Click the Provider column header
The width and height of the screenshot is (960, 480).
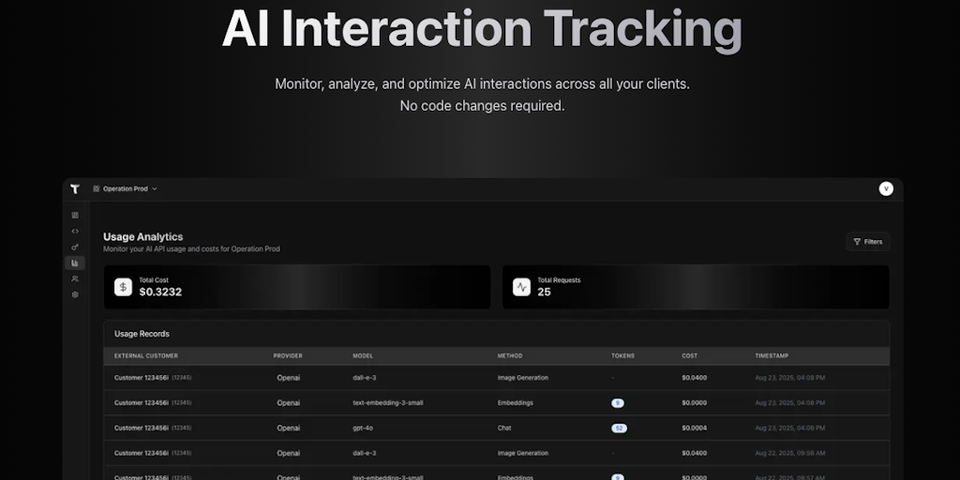pos(288,356)
